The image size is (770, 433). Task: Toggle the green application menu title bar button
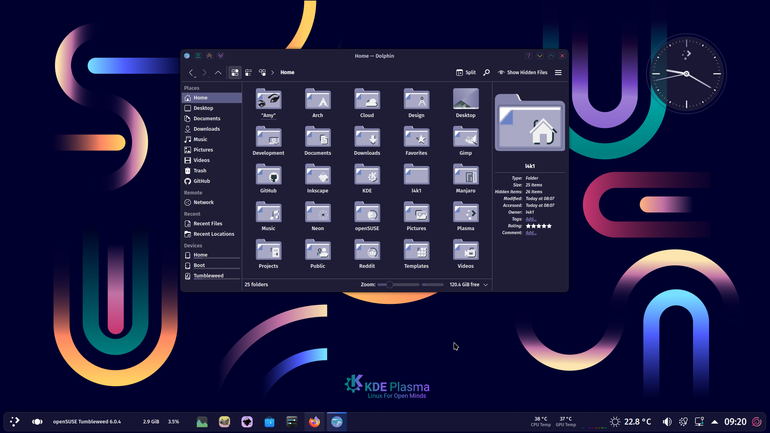coord(198,56)
